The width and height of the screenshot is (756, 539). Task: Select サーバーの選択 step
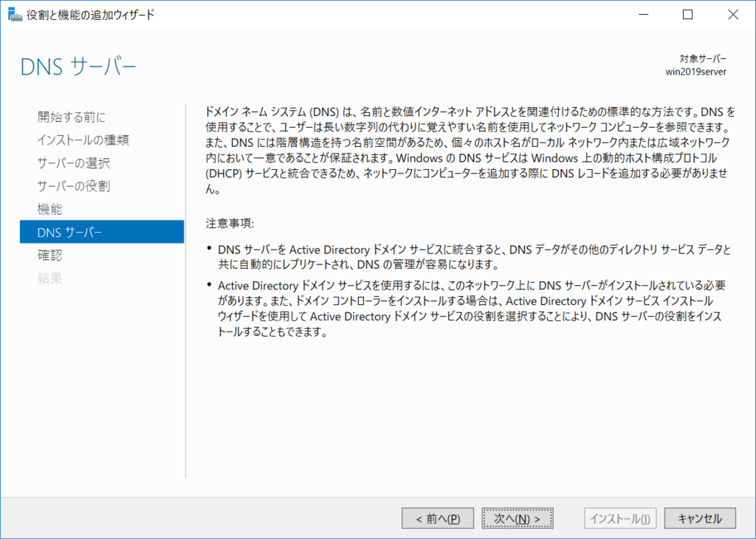tap(73, 163)
